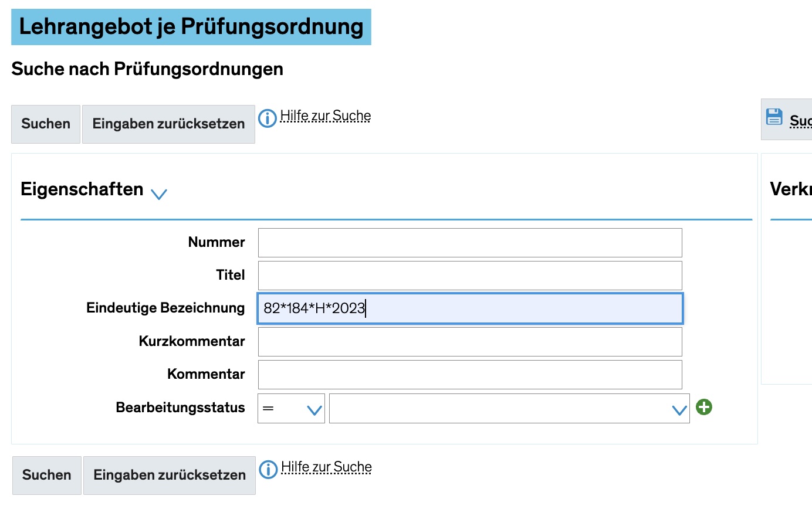
Task: Open the bottom Hilfe zur Suche link
Action: (x=326, y=467)
